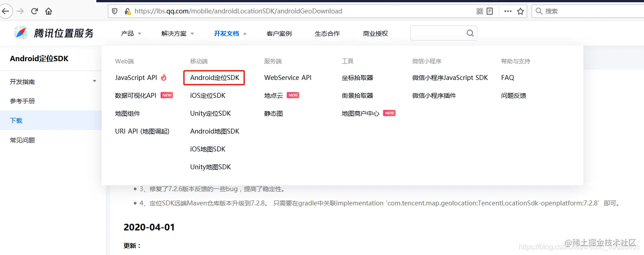Select 参考手册 in the sidebar
The height and width of the screenshot is (255, 644).
tap(22, 101)
